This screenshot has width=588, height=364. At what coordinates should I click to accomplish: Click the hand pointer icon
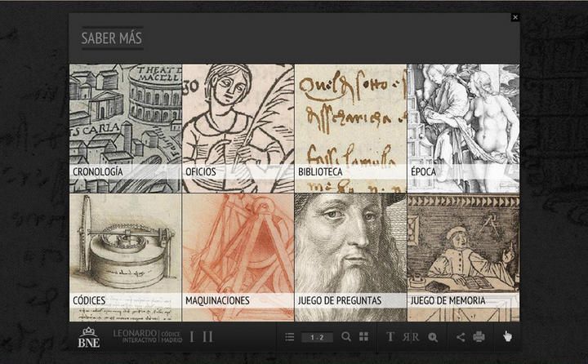(x=507, y=336)
